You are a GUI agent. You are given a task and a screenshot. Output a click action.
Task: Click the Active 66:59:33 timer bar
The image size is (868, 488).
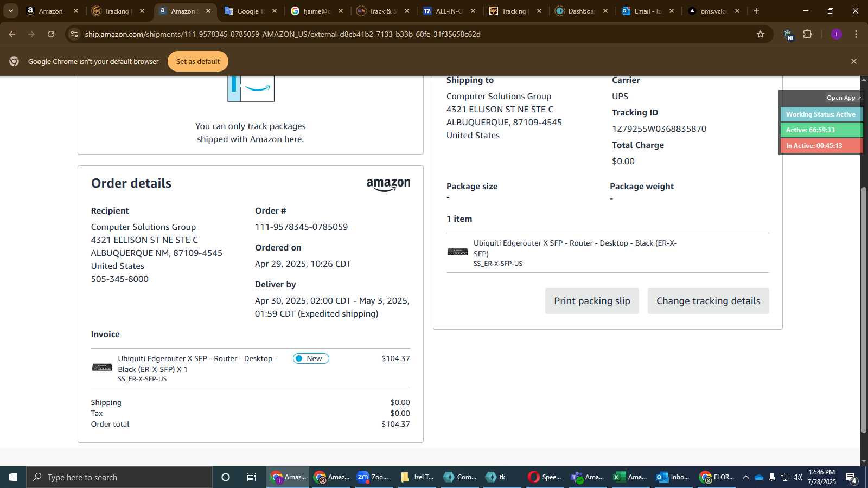821,130
